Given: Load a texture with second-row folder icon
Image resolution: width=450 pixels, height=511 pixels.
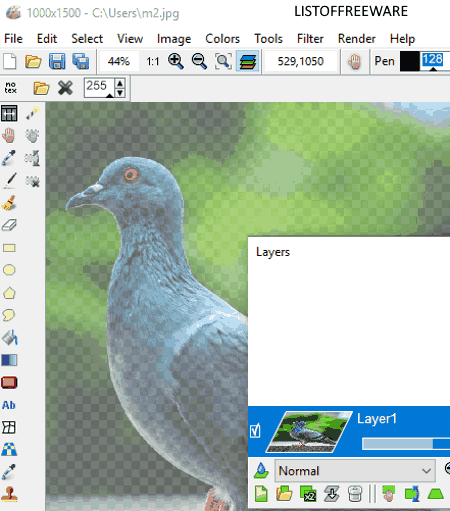Looking at the screenshot, I should (41, 88).
